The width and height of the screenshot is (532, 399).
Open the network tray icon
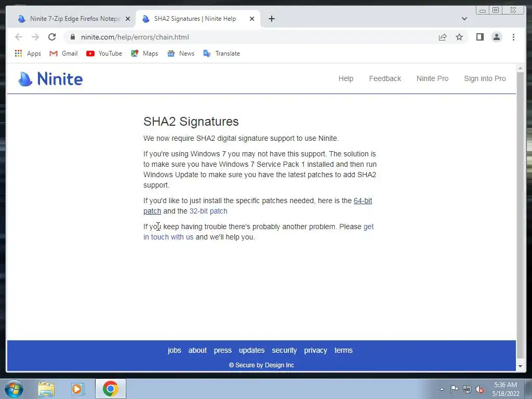coord(467,389)
